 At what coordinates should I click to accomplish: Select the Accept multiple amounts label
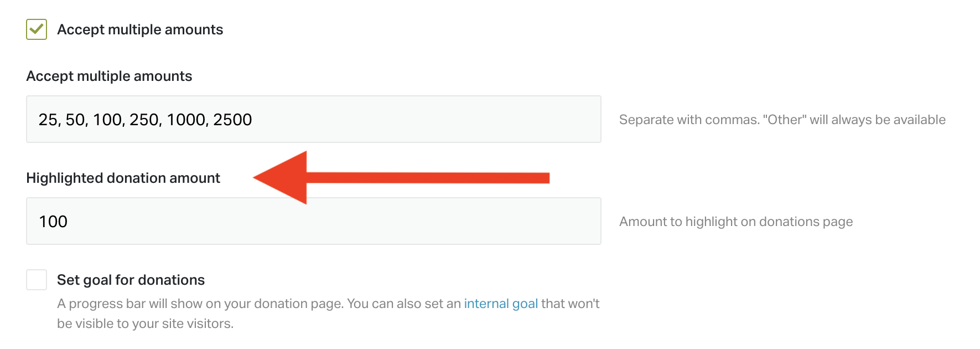click(140, 29)
